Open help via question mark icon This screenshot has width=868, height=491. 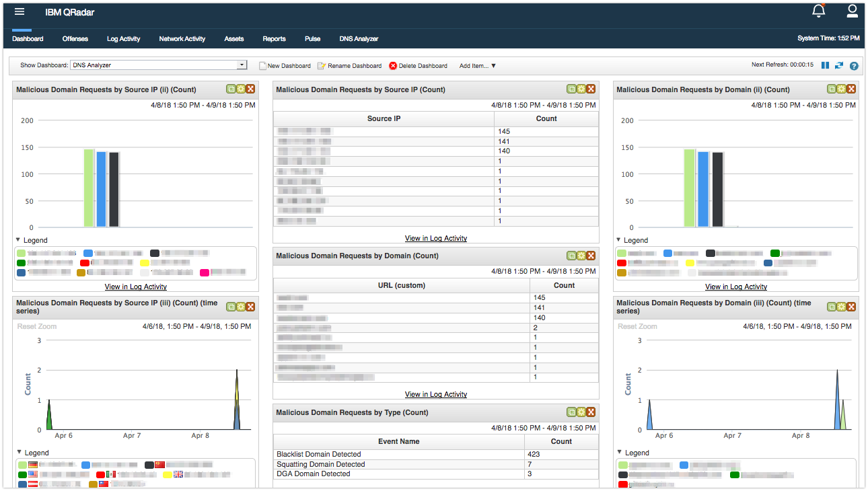(x=853, y=65)
